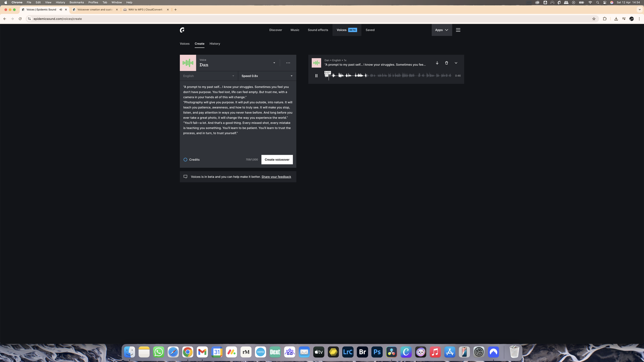Download the generated Dan voiceover
Image resolution: width=644 pixels, height=362 pixels.
(x=437, y=63)
